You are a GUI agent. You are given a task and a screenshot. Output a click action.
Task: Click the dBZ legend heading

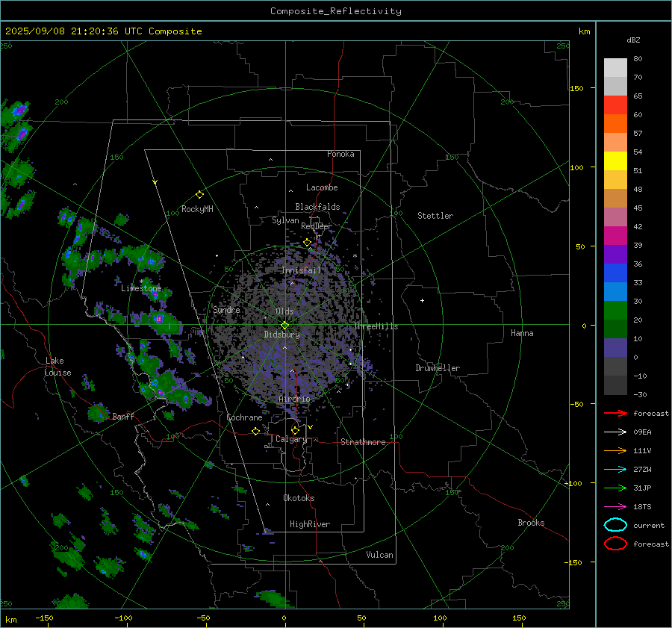tap(633, 40)
